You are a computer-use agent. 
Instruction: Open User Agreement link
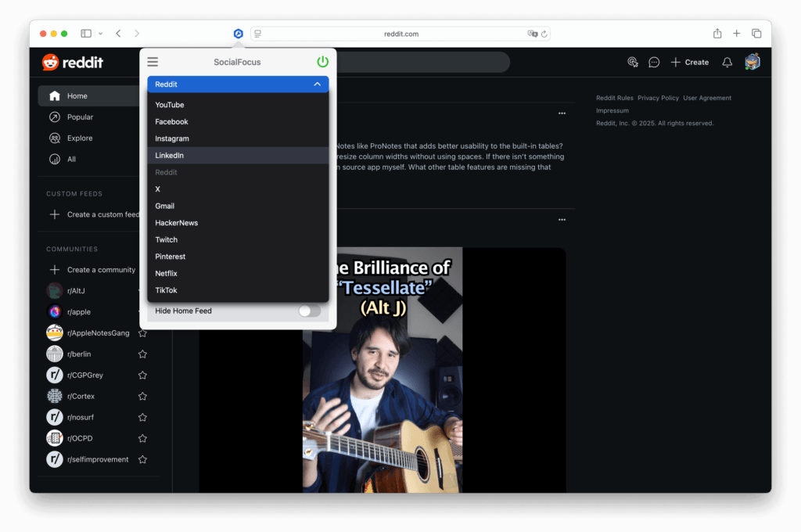pyautogui.click(x=707, y=98)
